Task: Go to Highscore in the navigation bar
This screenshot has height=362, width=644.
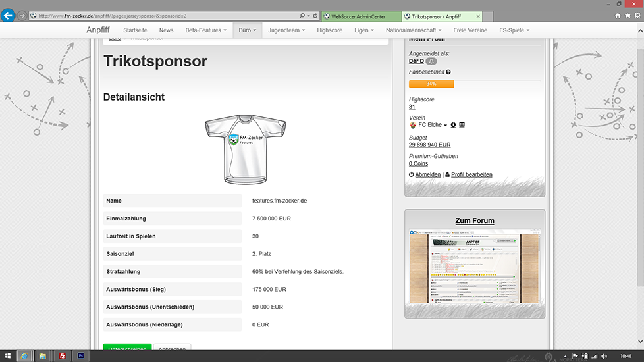Action: point(330,30)
